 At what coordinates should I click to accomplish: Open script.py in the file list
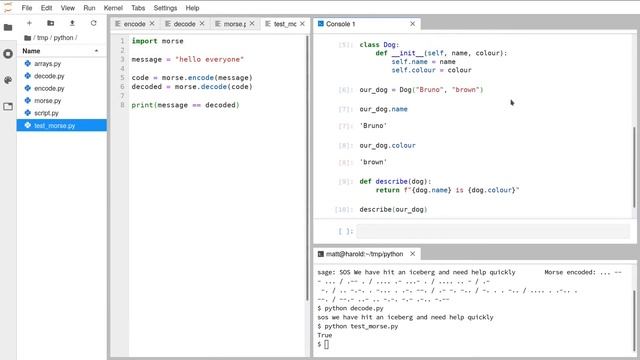(62, 113)
